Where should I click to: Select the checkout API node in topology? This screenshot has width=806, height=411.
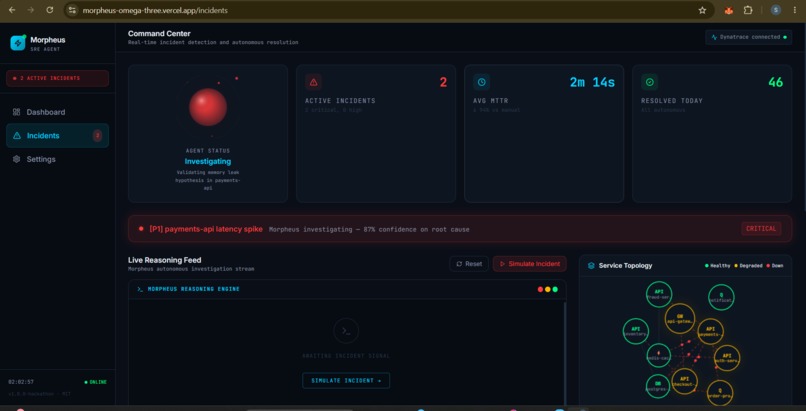pos(685,382)
